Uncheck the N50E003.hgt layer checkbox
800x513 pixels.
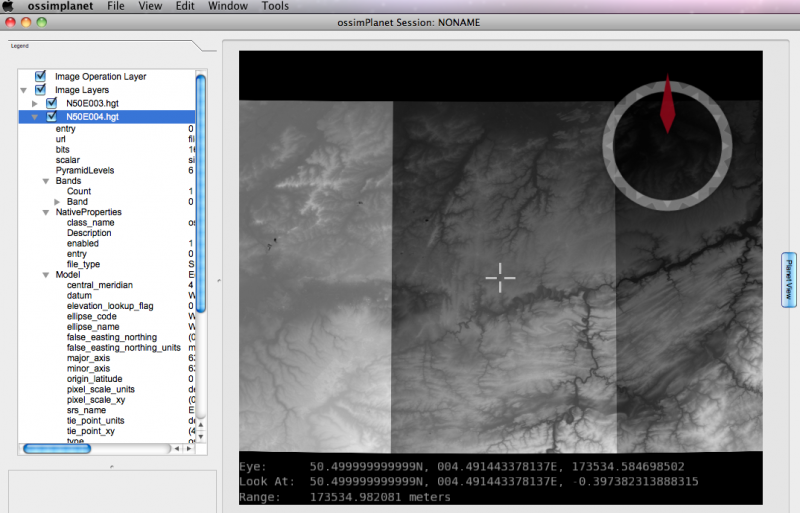tap(51, 103)
